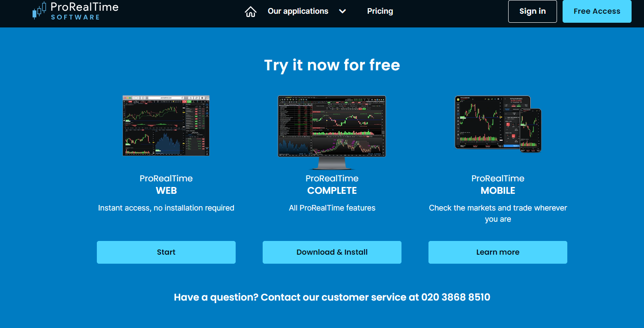The width and height of the screenshot is (644, 328).
Task: Click 'All ProRealTime features' description
Action: pyautogui.click(x=332, y=208)
